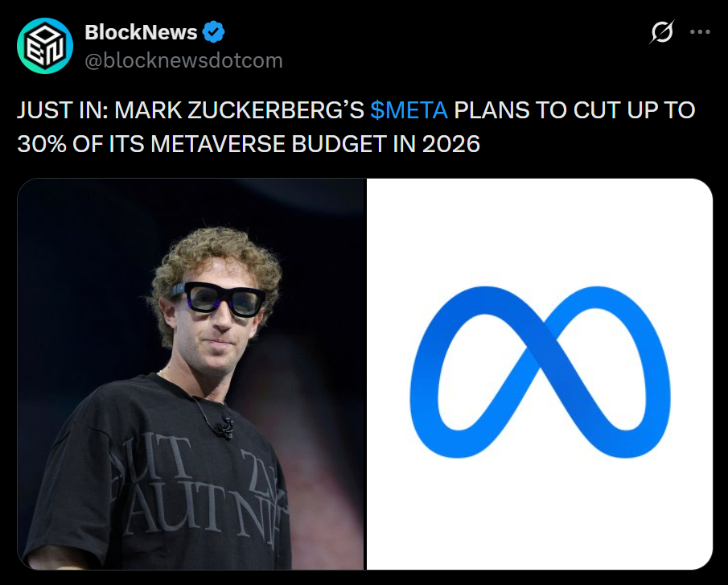Click the BlockNews display name
Screen dimensions: 728x585
141,32
